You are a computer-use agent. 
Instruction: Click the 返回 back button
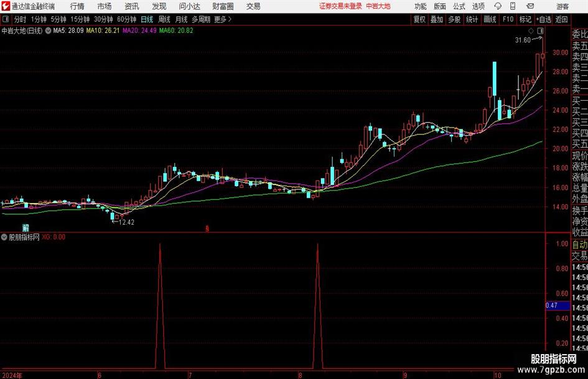tap(561, 19)
